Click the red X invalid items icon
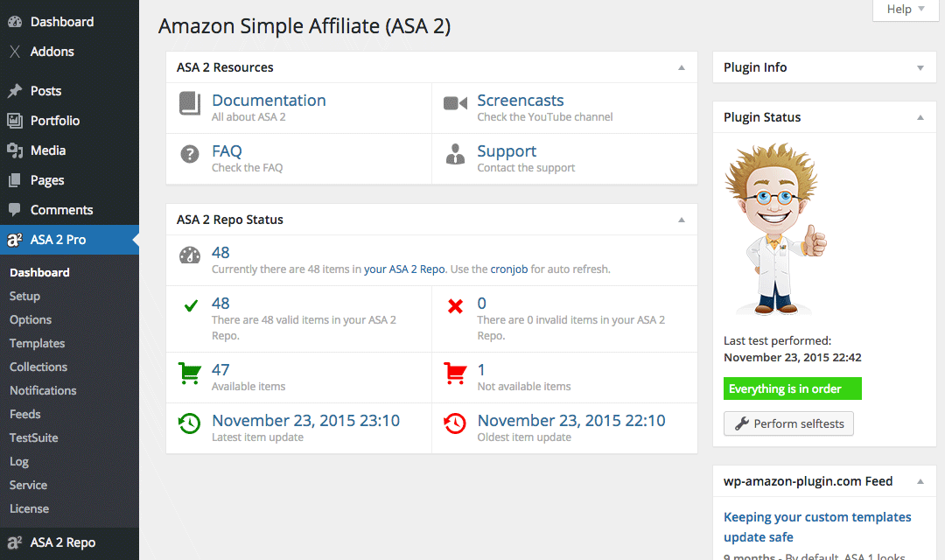The height and width of the screenshot is (560, 945). (456, 306)
